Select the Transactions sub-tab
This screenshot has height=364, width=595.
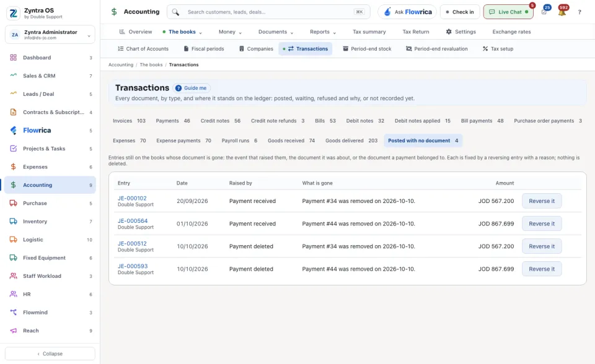click(306, 49)
